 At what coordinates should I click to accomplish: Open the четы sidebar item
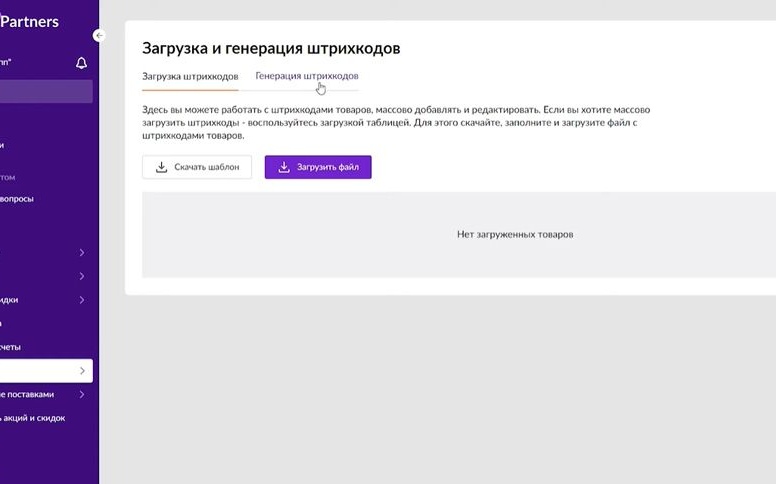click(x=10, y=347)
